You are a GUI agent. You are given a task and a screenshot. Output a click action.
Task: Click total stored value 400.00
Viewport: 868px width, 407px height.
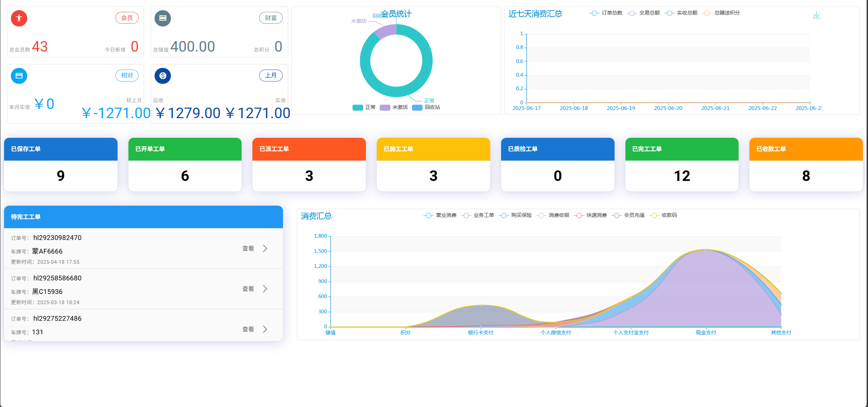(193, 47)
